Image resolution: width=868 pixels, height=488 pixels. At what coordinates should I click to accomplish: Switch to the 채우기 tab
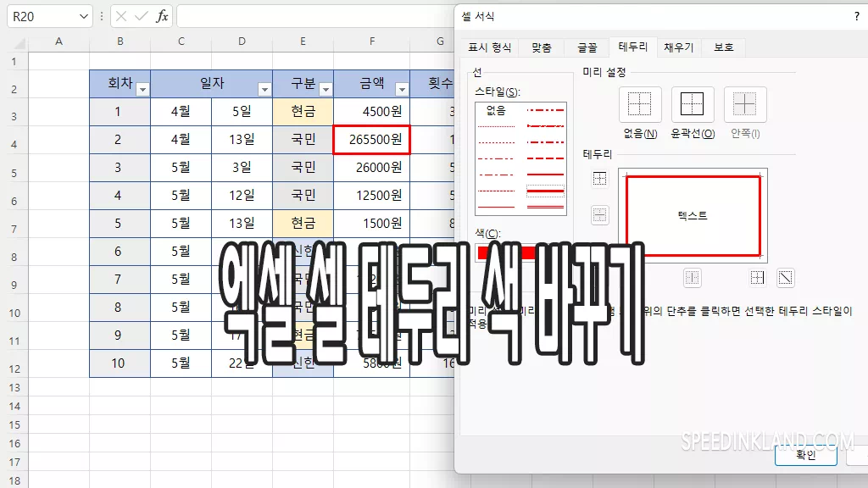(x=678, y=48)
